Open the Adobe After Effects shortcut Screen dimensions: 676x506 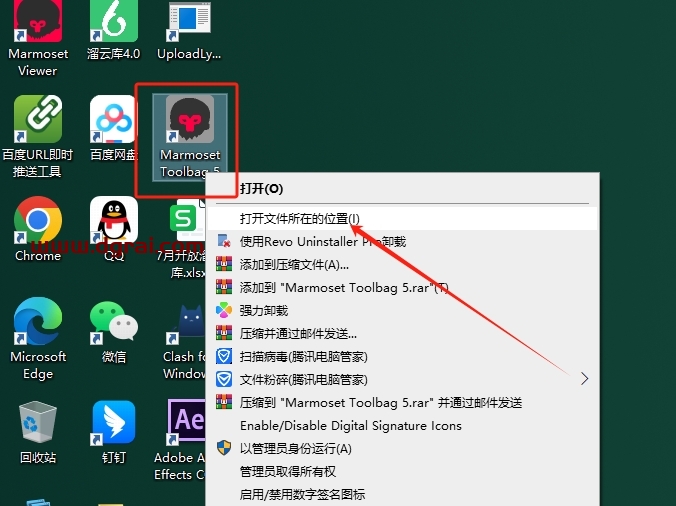tap(180, 440)
